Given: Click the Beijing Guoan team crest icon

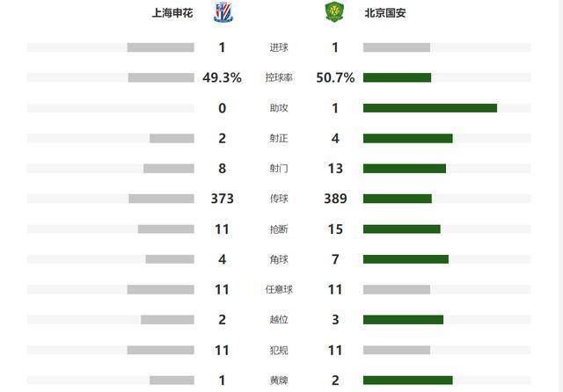Looking at the screenshot, I should point(332,13).
